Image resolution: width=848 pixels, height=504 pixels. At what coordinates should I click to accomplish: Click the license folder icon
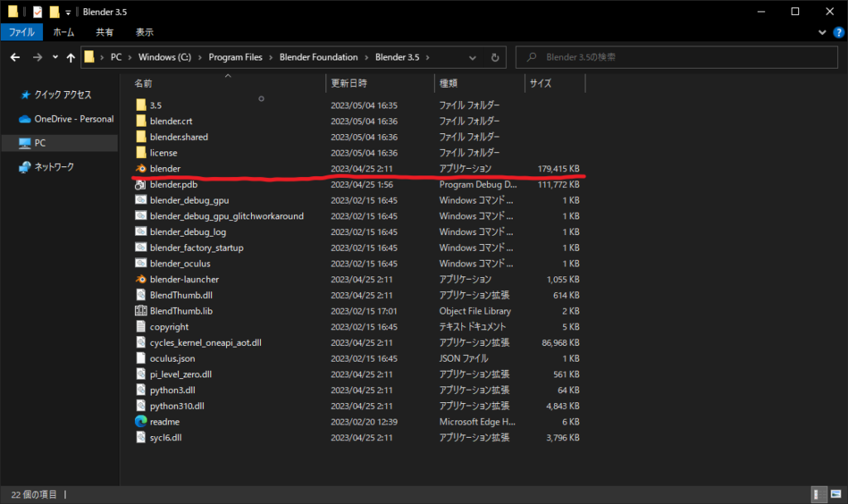click(x=141, y=152)
